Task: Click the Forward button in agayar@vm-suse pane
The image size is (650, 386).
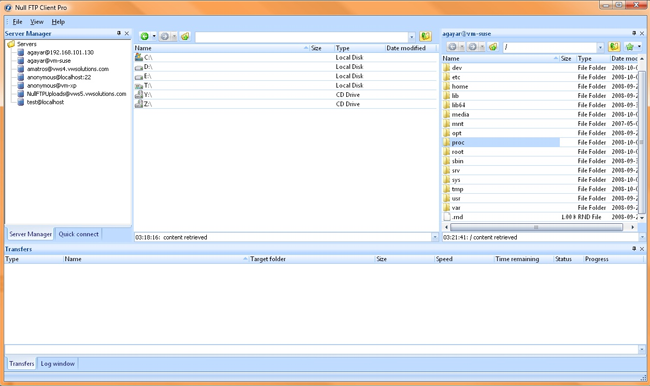Action: click(x=472, y=47)
